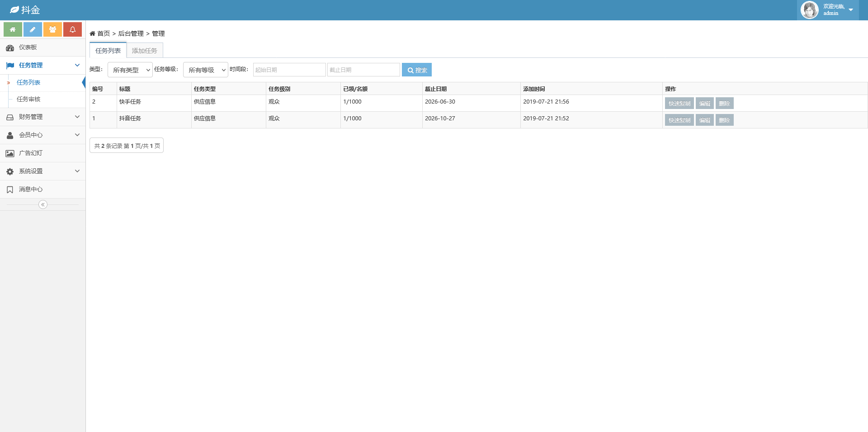Click the 起始日期 start date field
This screenshot has width=868, height=432.
coord(289,70)
